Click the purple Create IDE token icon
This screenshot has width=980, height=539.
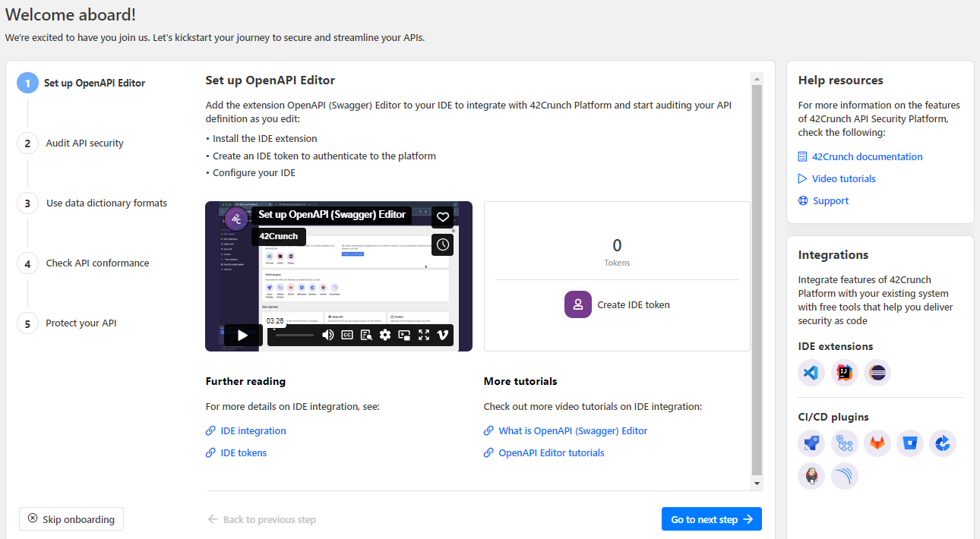coord(578,304)
